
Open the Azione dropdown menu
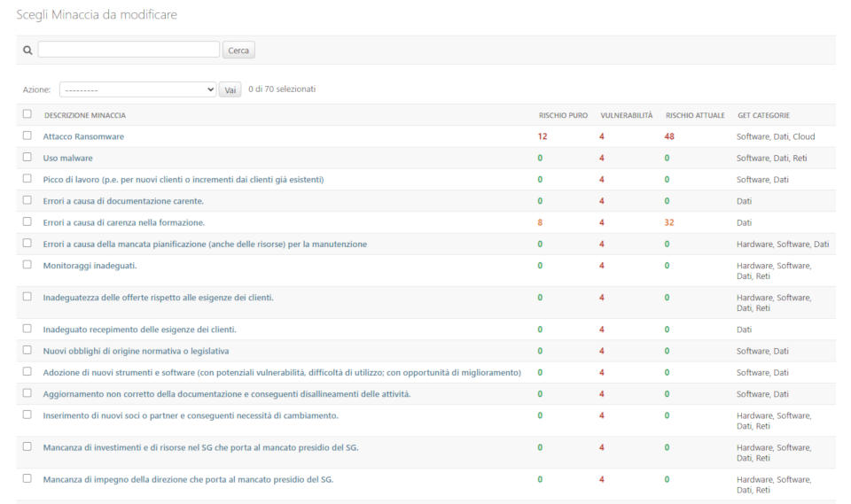coord(137,89)
